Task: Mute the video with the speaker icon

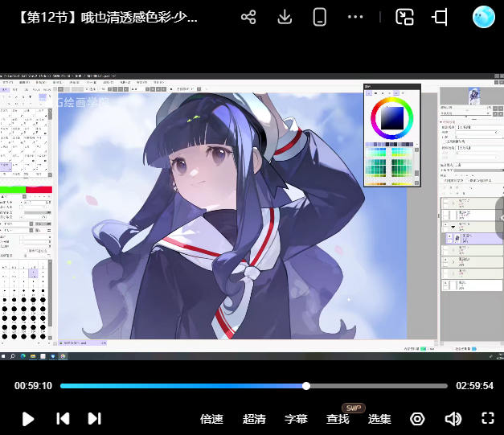Action: [x=453, y=419]
